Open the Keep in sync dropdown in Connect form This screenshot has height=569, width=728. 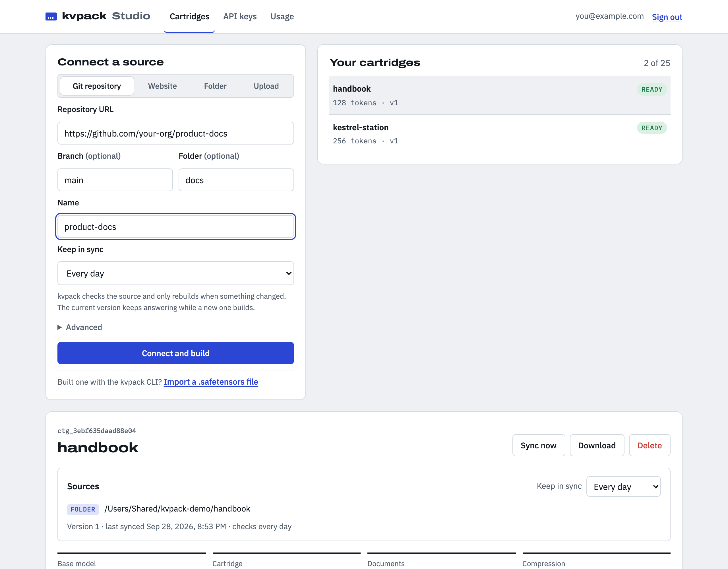pos(176,273)
